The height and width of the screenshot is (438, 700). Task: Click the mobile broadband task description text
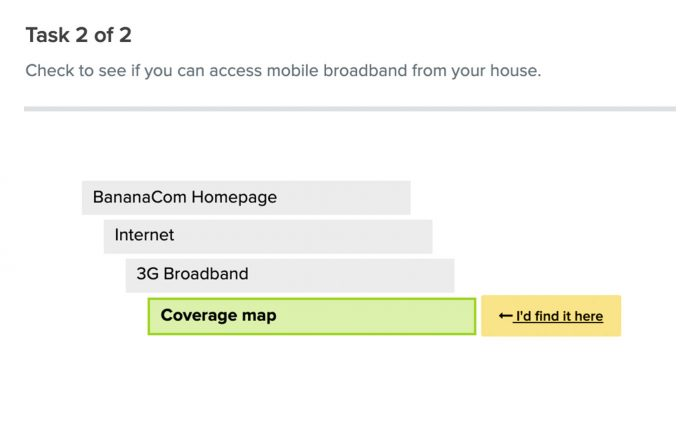click(x=283, y=71)
